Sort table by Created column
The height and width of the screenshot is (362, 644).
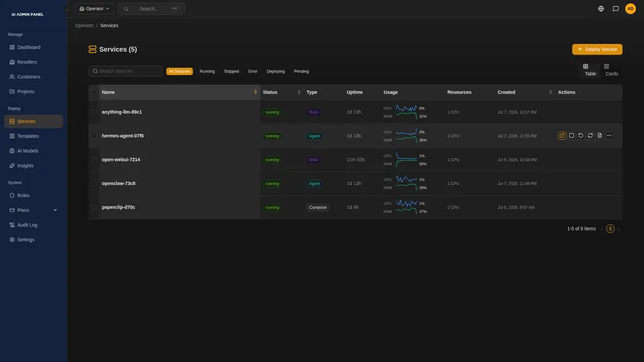(x=525, y=93)
